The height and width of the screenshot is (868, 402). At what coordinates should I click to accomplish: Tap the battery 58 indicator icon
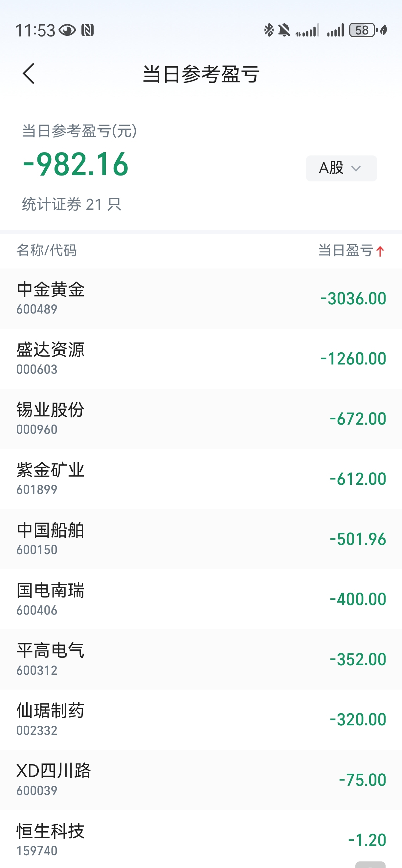pos(363,30)
